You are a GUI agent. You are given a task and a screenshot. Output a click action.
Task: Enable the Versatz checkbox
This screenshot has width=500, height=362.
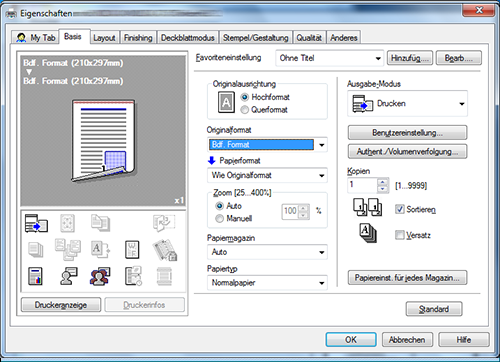[x=400, y=235]
